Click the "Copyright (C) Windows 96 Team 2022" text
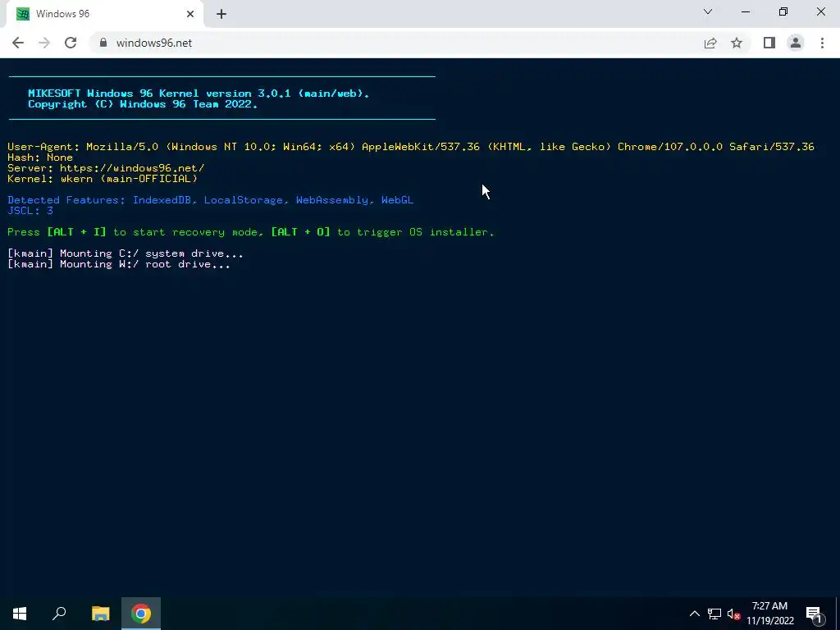Image resolution: width=840 pixels, height=630 pixels. click(143, 104)
